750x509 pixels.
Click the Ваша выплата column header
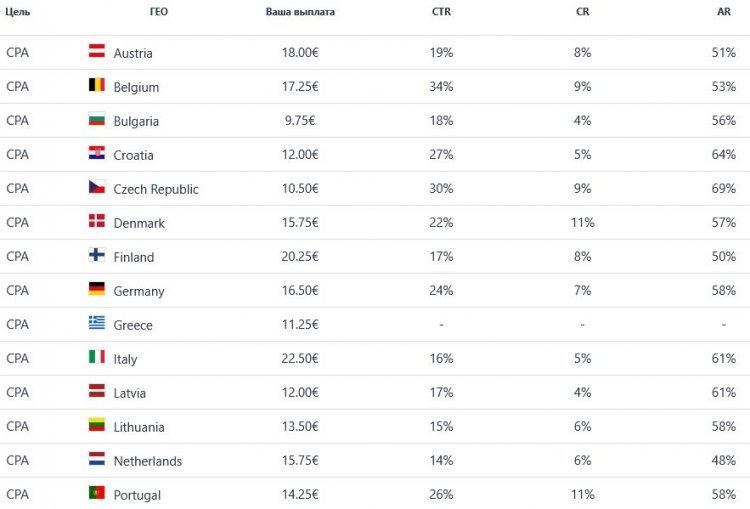coord(300,12)
